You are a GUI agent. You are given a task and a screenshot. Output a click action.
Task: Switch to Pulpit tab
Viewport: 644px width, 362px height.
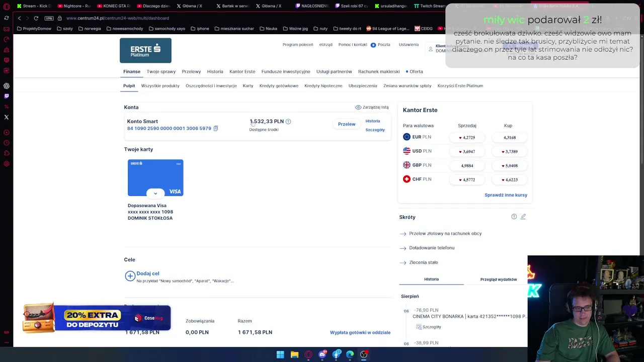coord(129,86)
